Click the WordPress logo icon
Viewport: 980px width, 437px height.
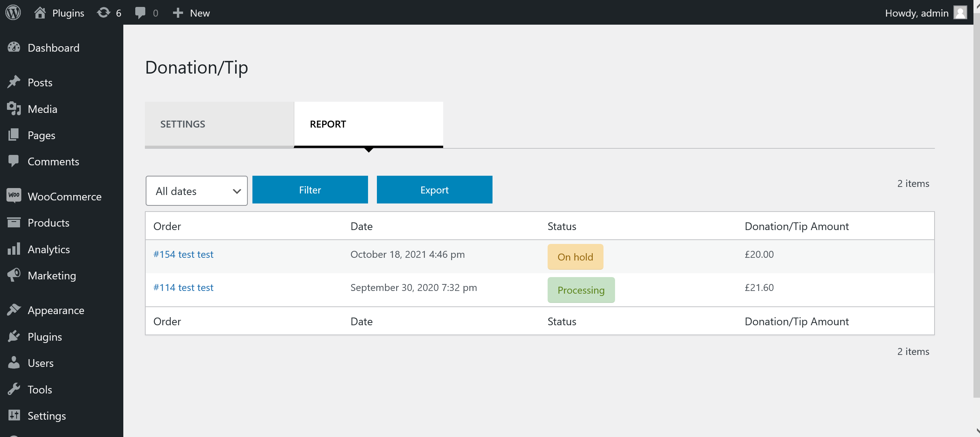tap(13, 13)
